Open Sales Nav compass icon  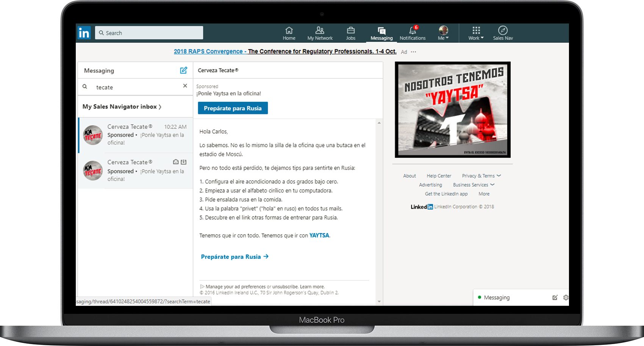click(503, 33)
